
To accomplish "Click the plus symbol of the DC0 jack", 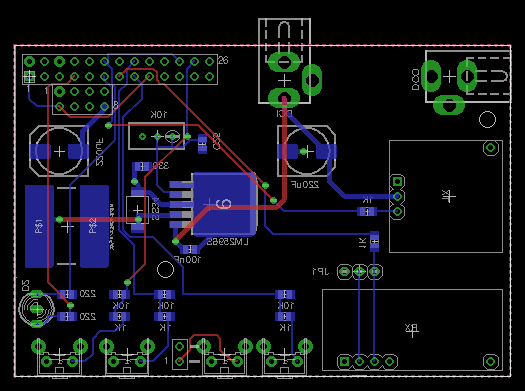I will [x=449, y=77].
